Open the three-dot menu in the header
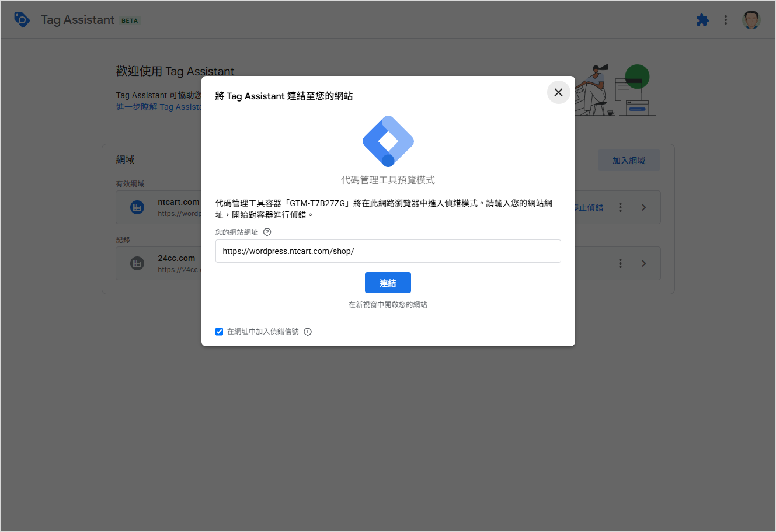 [726, 20]
